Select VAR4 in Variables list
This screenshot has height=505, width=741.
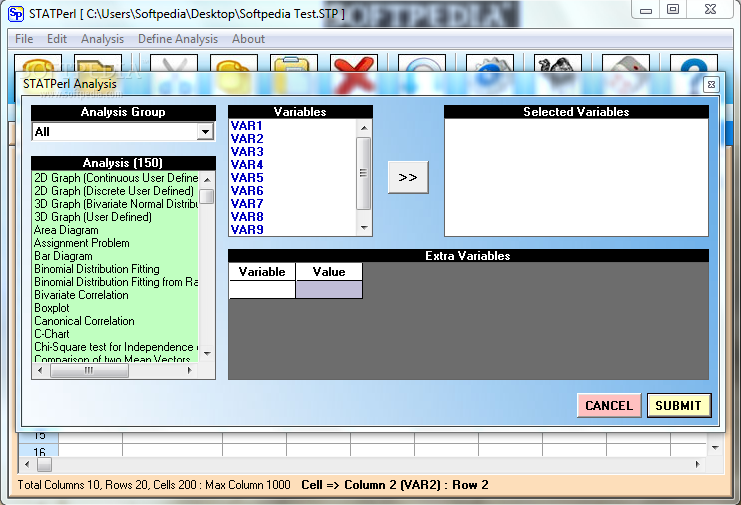(x=247, y=165)
